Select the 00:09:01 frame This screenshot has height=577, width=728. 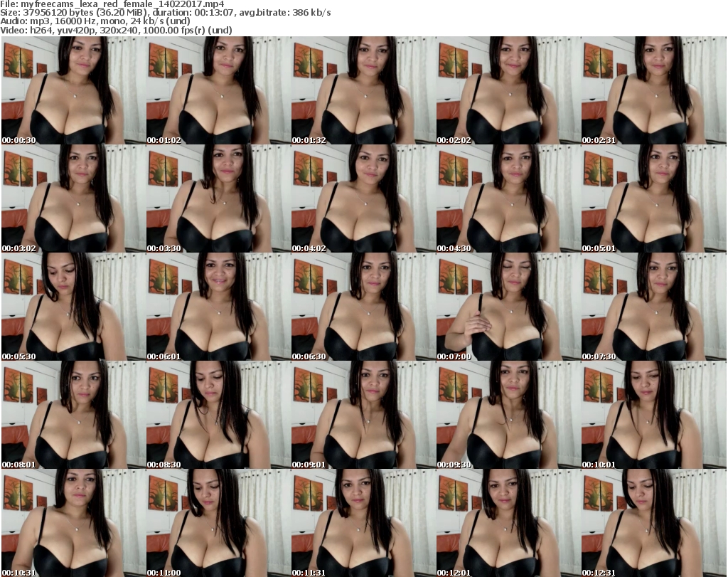tap(363, 415)
